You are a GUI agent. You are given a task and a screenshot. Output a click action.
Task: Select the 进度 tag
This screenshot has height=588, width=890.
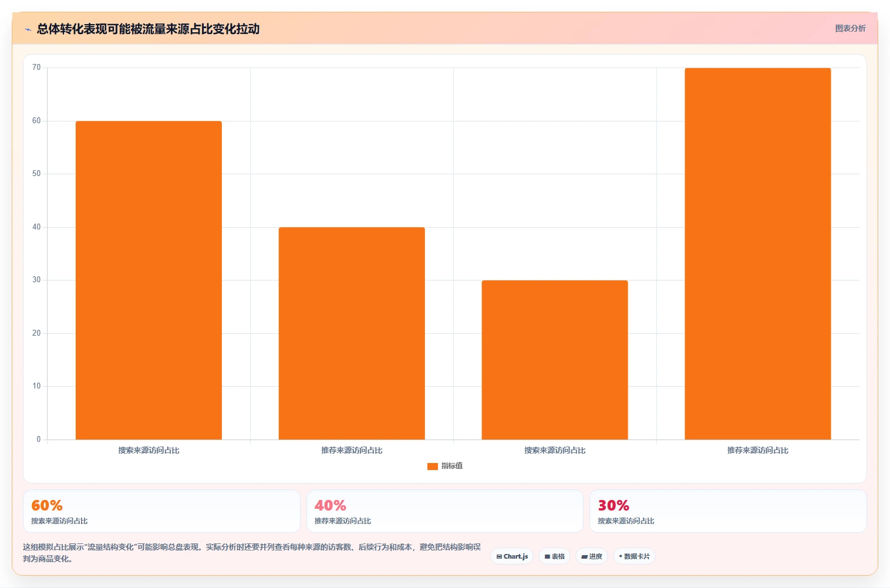point(592,556)
